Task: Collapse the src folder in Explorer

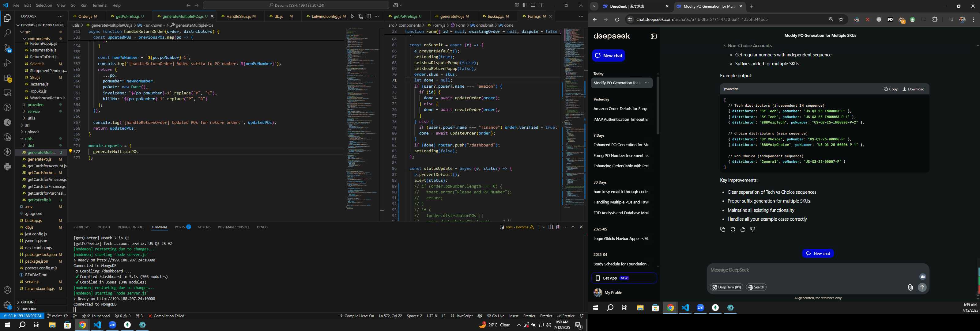Action: [41, 32]
